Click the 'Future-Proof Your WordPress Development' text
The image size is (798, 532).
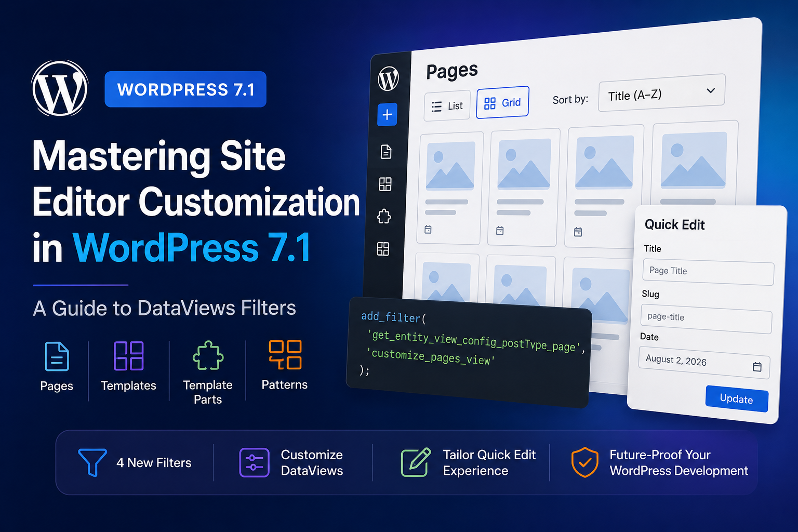coord(679,462)
